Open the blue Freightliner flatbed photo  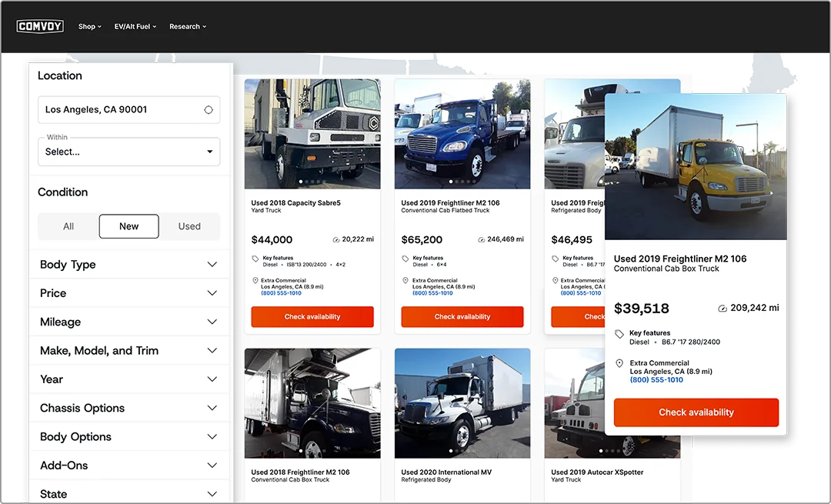coord(462,134)
